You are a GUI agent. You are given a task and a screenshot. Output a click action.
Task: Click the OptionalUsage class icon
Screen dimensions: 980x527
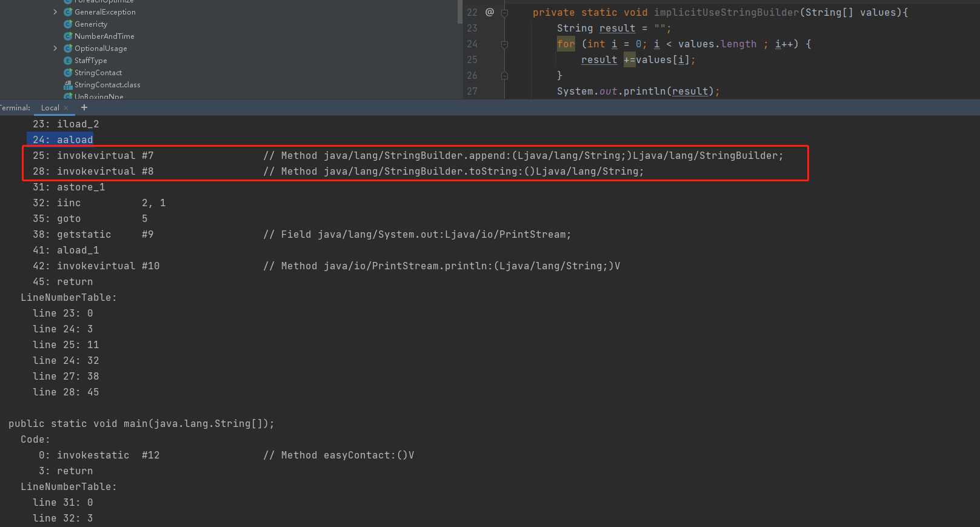coord(68,49)
